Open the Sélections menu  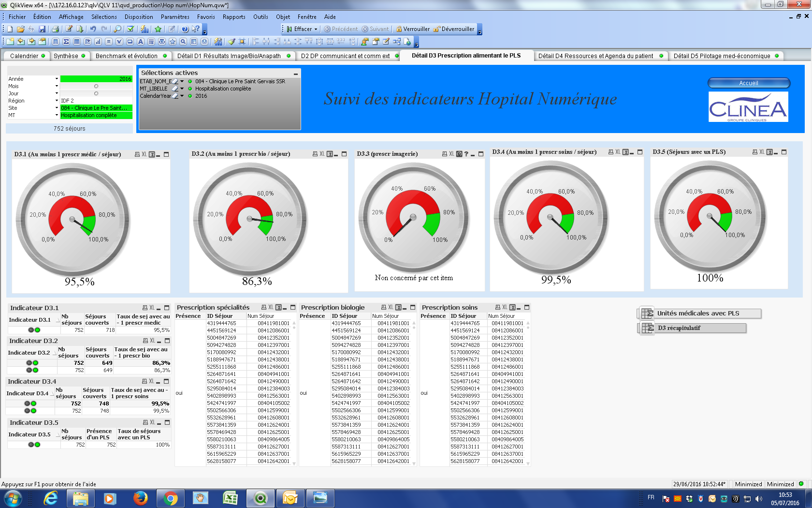point(104,17)
